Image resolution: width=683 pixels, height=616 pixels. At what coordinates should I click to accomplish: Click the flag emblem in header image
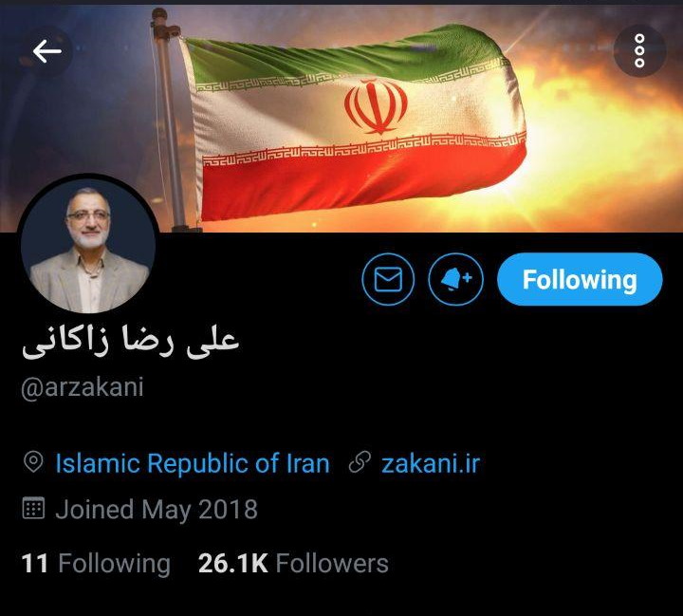pos(376,106)
